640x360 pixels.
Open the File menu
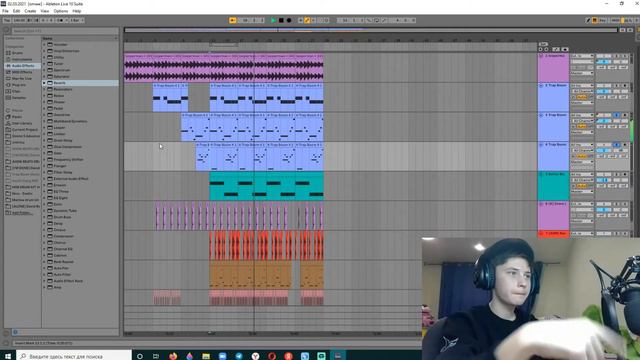[x=5, y=11]
